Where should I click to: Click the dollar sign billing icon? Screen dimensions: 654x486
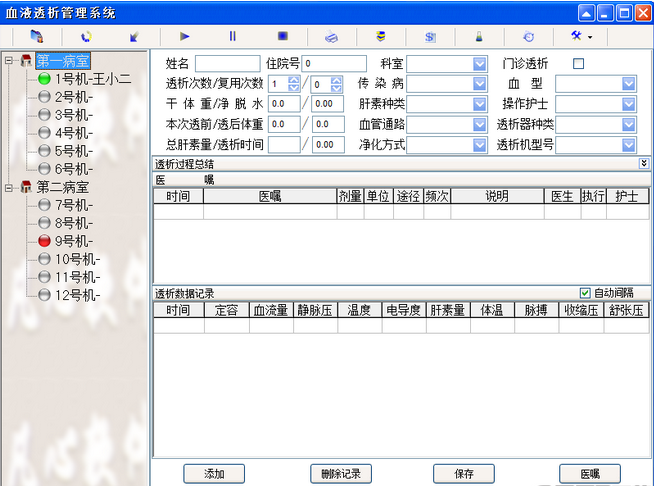click(x=430, y=37)
